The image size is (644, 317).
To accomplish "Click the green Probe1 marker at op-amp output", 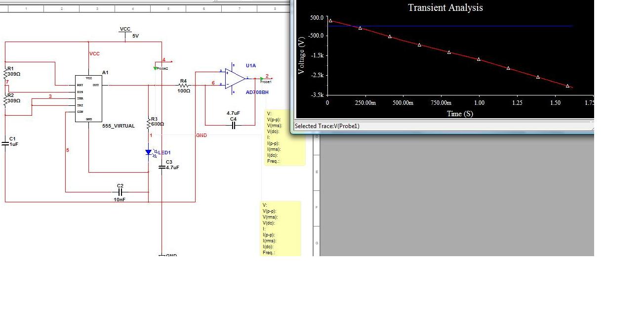I will pyautogui.click(x=262, y=79).
